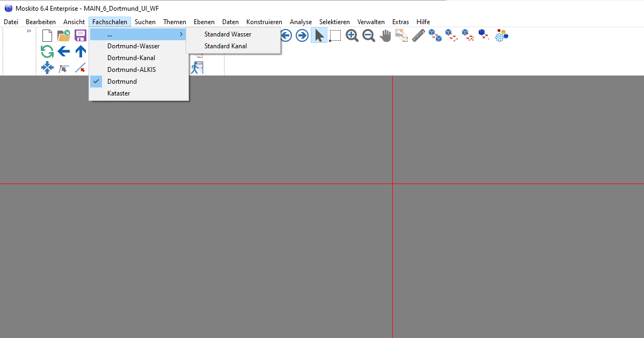644x338 pixels.
Task: Click the blue right arrow forward button
Action: click(x=302, y=36)
